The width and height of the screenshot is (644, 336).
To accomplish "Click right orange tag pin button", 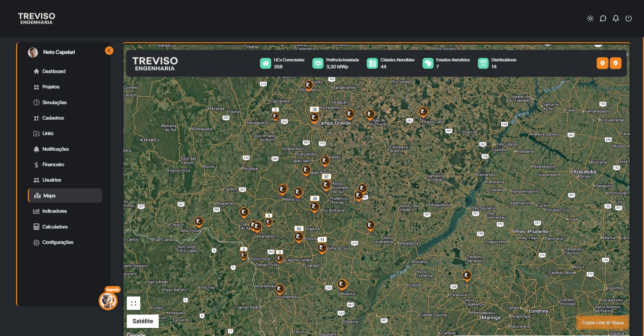I will pos(615,63).
